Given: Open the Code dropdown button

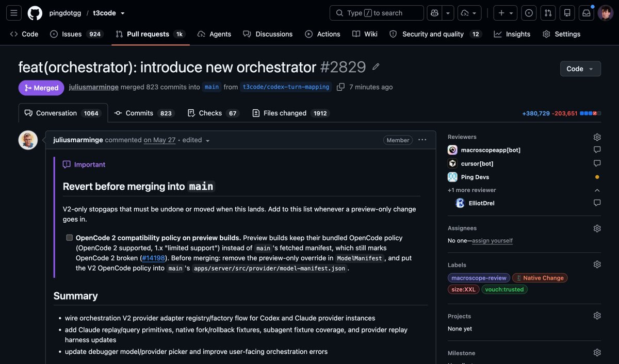Looking at the screenshot, I should [580, 69].
